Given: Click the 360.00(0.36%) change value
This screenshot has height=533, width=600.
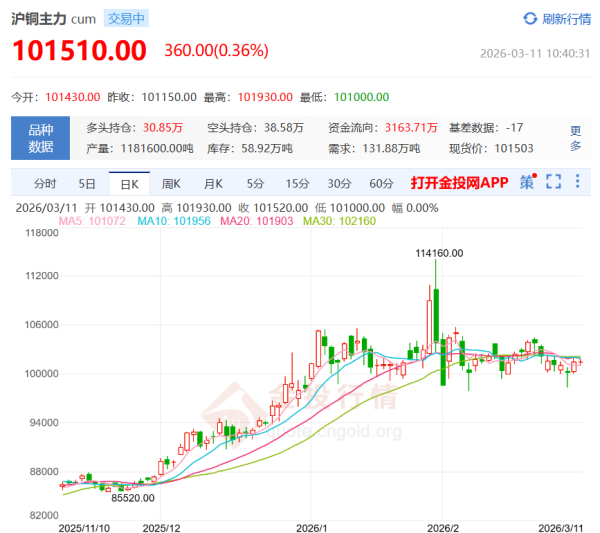Looking at the screenshot, I should coord(217,51).
